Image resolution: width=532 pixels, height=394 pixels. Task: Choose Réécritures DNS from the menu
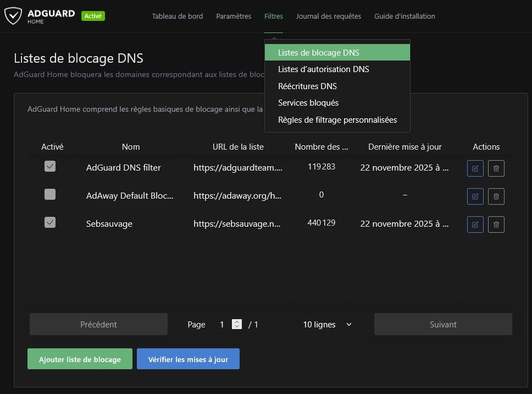[x=307, y=86]
